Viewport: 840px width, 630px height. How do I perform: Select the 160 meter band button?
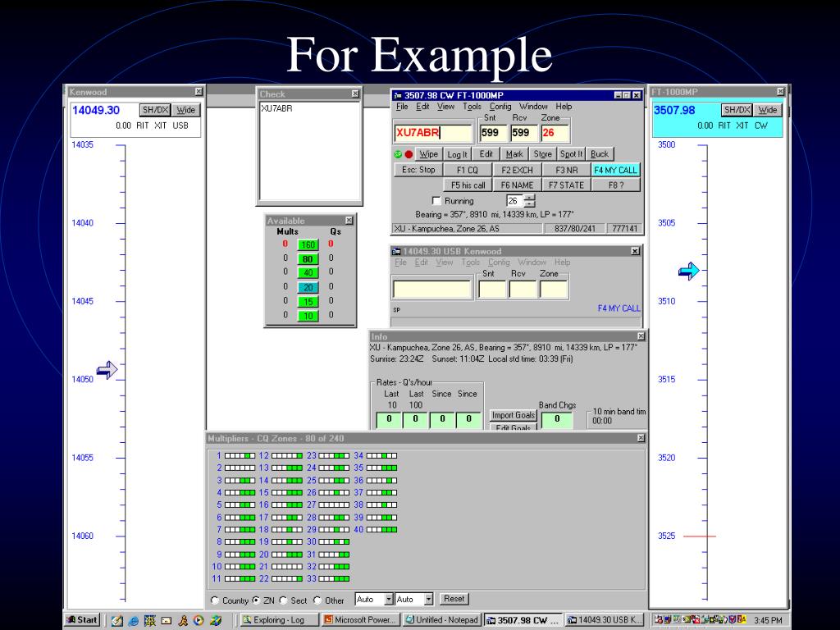pyautogui.click(x=308, y=244)
